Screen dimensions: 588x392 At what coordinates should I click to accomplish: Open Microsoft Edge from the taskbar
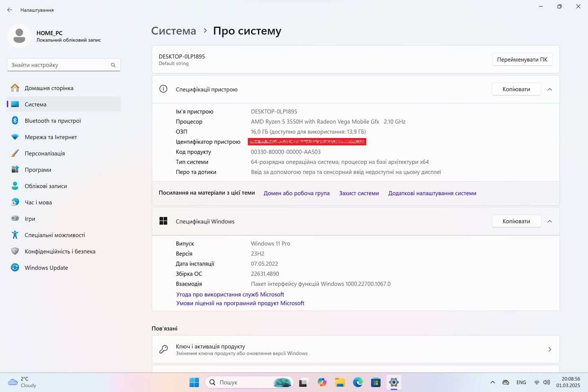pyautogui.click(x=358, y=382)
